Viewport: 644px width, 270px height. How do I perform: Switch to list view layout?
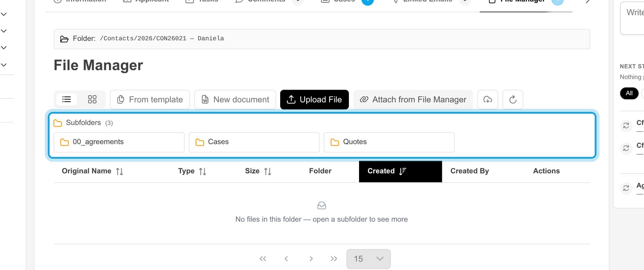[66, 99]
